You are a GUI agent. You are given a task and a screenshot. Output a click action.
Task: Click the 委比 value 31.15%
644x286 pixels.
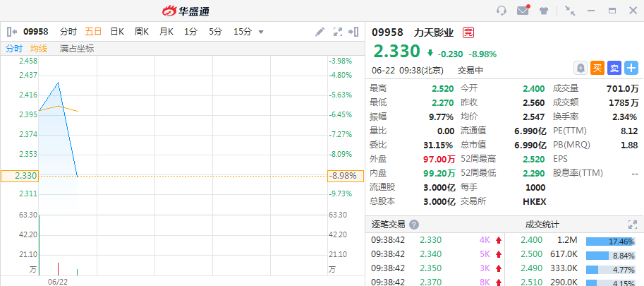point(438,145)
